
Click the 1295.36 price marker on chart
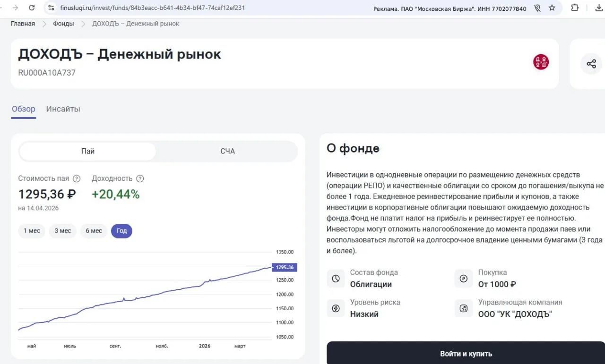pos(285,267)
